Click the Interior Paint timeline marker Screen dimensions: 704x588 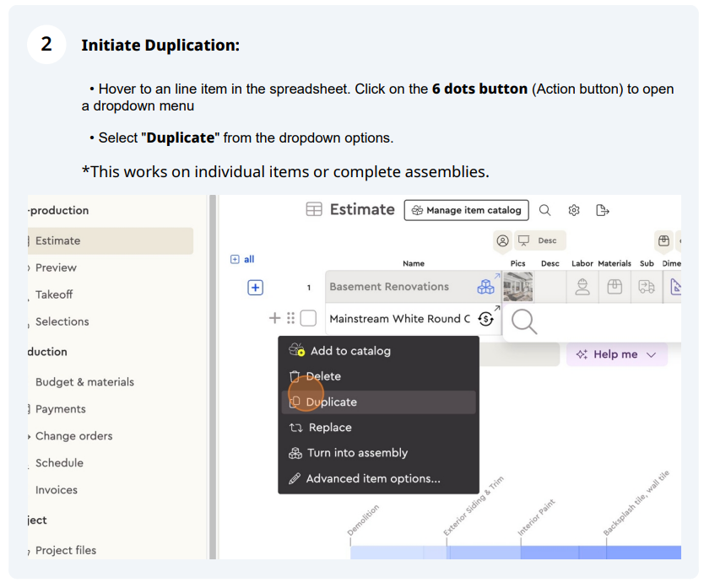(536, 517)
